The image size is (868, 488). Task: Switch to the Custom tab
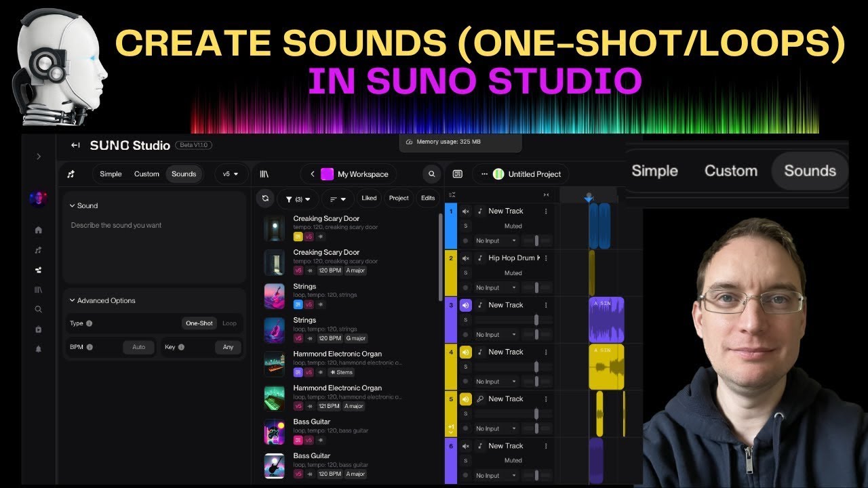click(x=146, y=174)
